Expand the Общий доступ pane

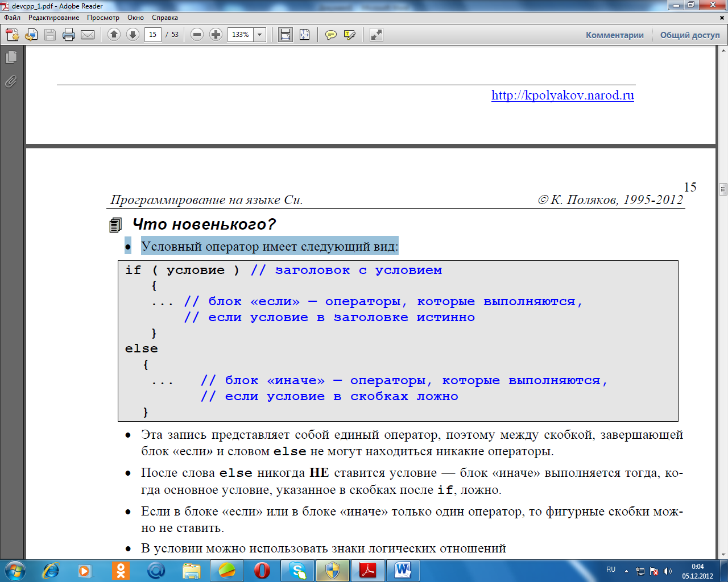point(689,35)
